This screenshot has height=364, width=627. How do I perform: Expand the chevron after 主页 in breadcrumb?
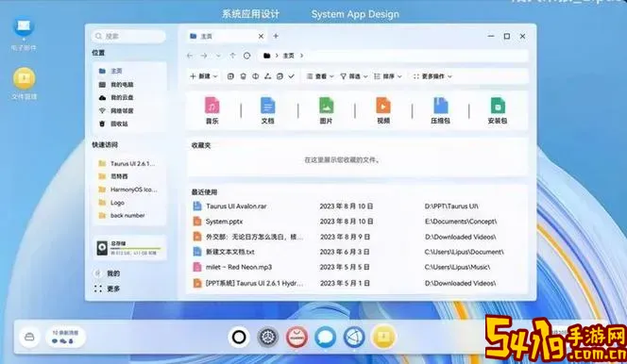[301, 56]
